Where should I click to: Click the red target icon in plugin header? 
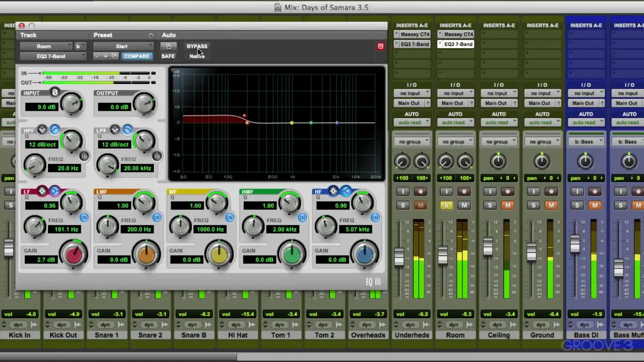380,46
